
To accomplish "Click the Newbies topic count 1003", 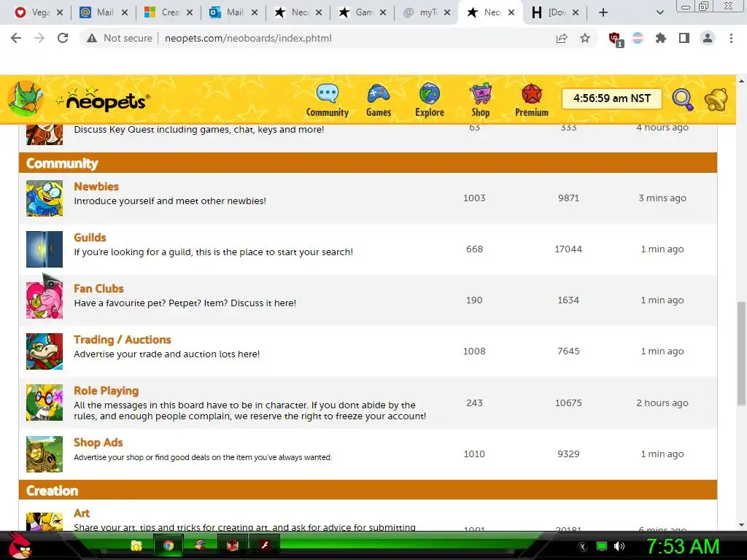I will click(474, 198).
